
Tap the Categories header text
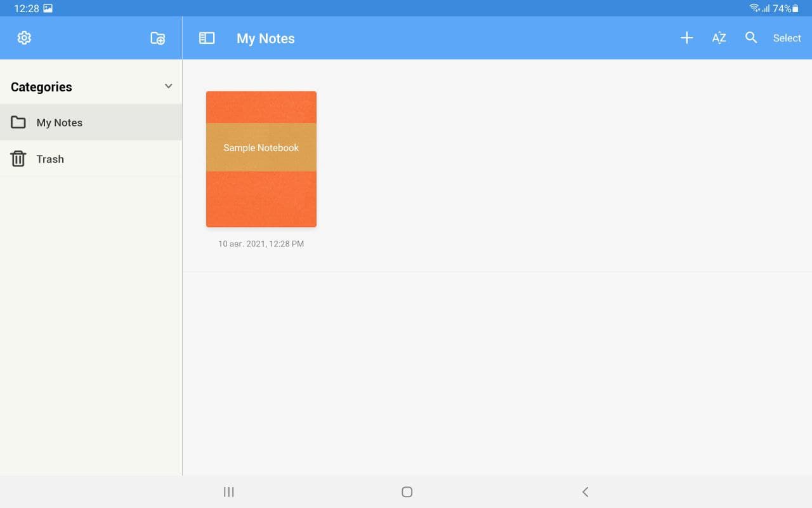click(41, 87)
